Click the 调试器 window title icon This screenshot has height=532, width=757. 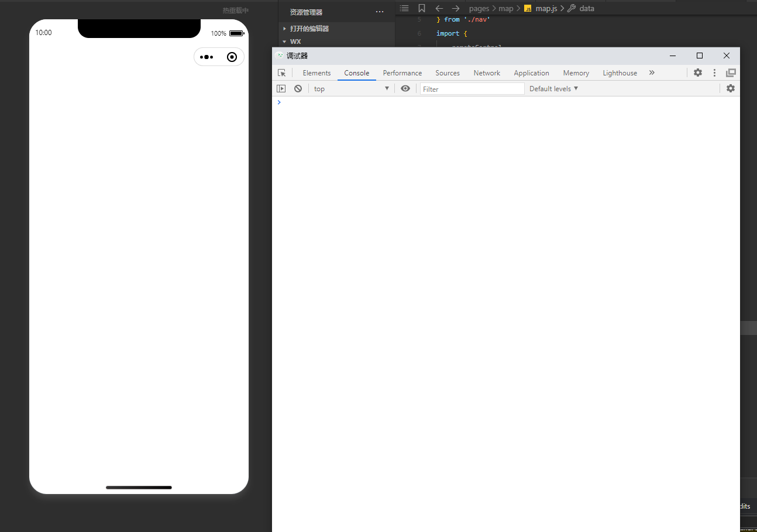point(280,56)
